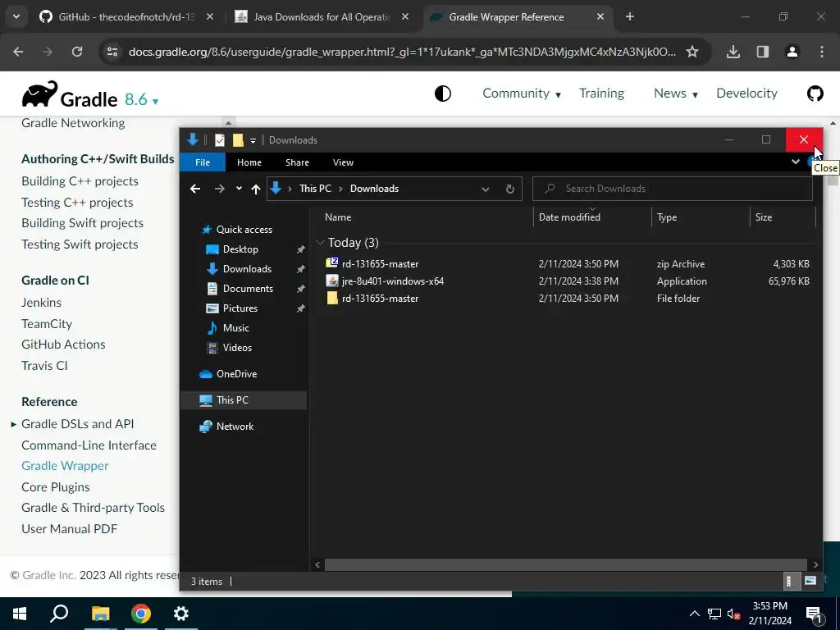The height and width of the screenshot is (630, 840).
Task: Select rd-131655-master zip archive file
Action: (568, 263)
